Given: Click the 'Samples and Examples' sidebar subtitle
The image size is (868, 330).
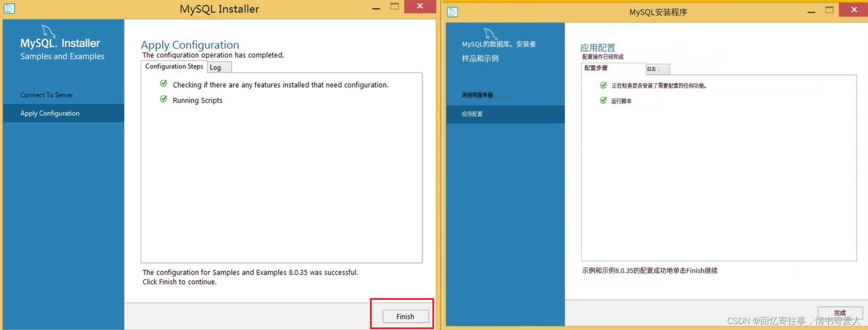Looking at the screenshot, I should coord(62,56).
